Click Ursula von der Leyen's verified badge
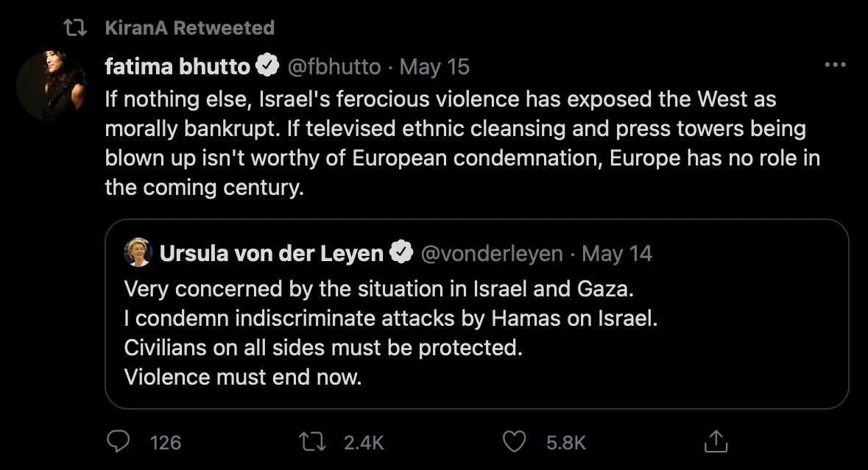868x470 pixels. (401, 254)
